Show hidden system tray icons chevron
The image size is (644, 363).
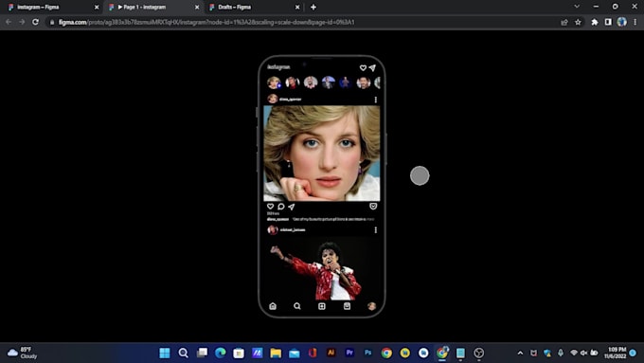coord(520,353)
